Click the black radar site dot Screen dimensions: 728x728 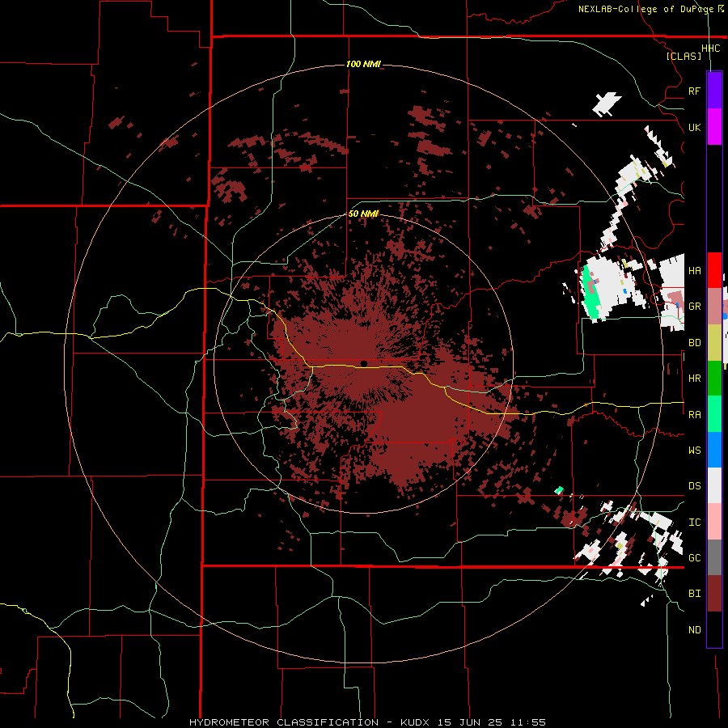coord(364,363)
